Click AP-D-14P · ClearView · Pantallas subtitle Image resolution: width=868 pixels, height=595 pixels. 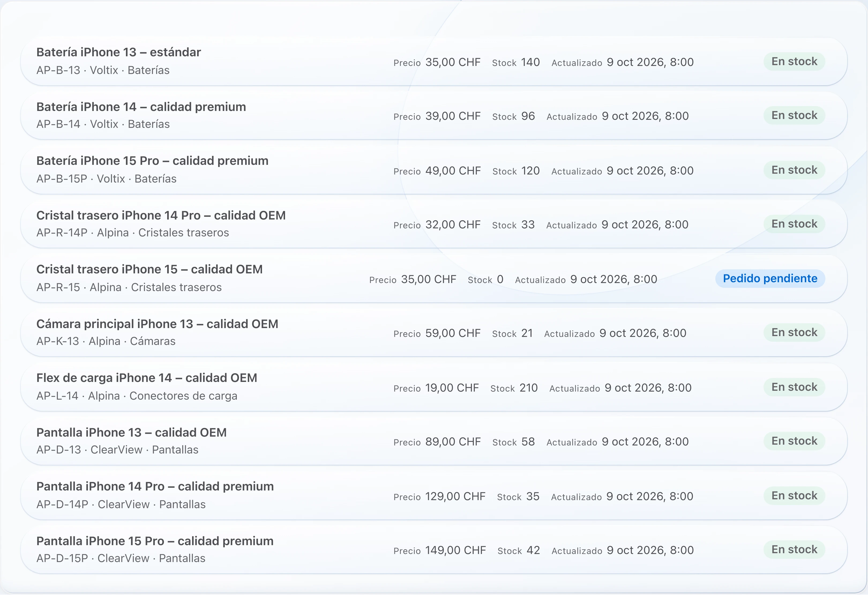[121, 504]
